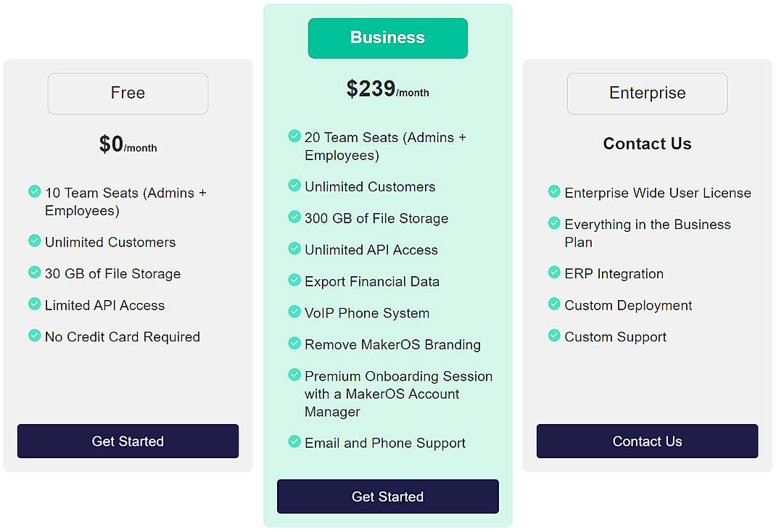
Task: Select the checkmark beside Enterprise Wide User License
Action: (x=554, y=193)
